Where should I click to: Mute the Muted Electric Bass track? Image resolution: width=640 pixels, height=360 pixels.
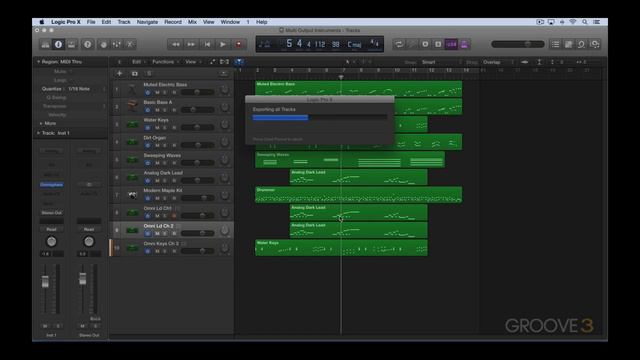[x=157, y=93]
